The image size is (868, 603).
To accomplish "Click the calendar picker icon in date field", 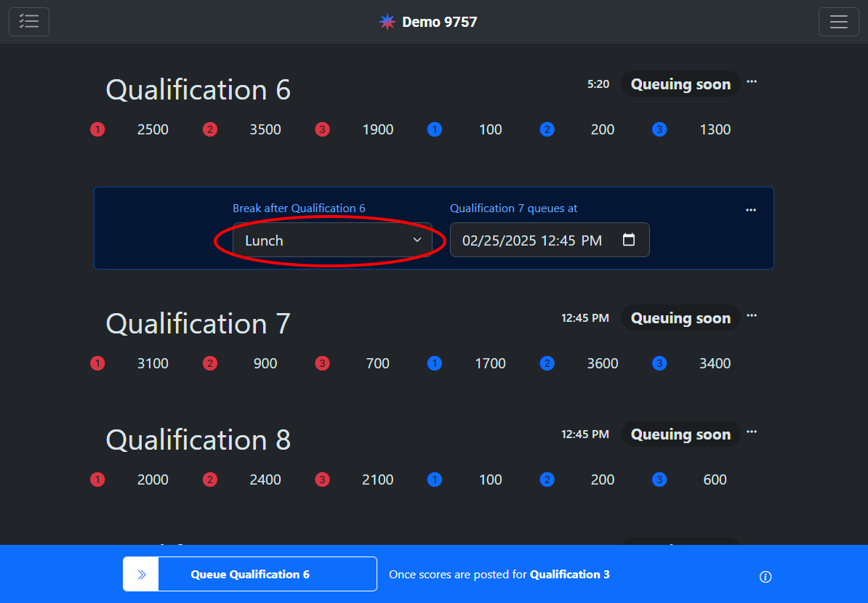I will (629, 240).
